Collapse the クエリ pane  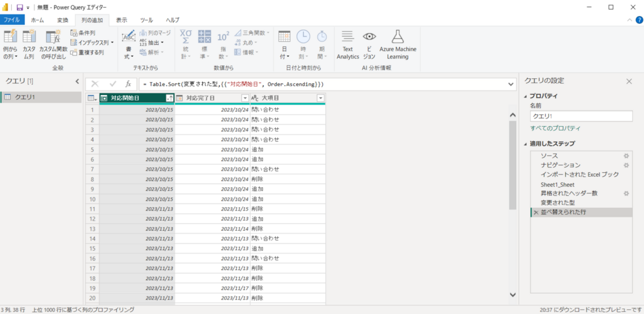pyautogui.click(x=77, y=81)
